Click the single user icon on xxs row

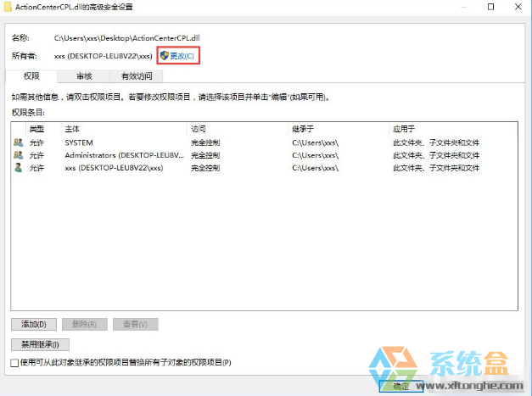(x=19, y=168)
